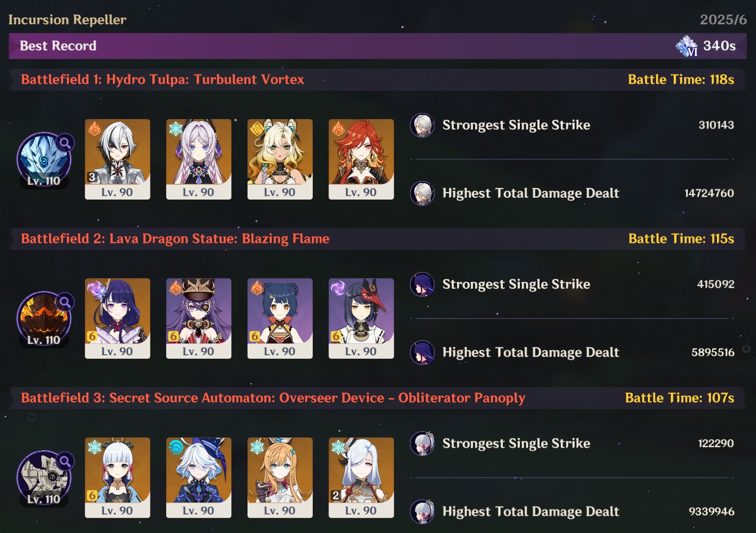756x533 pixels.
Task: Click the Best Record difficulty VI badge icon
Action: tap(687, 46)
